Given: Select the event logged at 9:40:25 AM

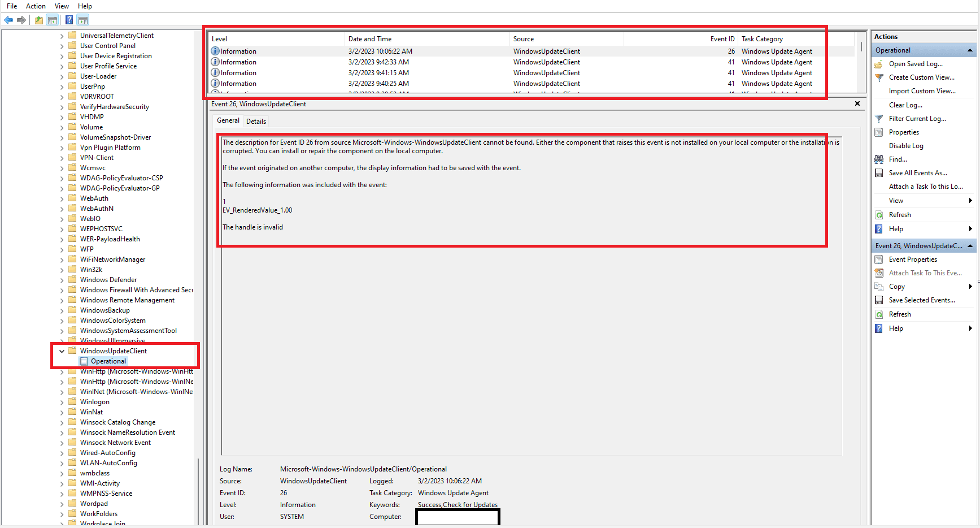Looking at the screenshot, I should point(532,84).
